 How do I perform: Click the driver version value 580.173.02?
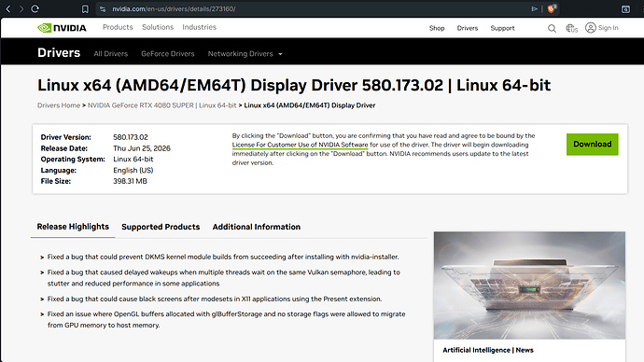tap(130, 137)
